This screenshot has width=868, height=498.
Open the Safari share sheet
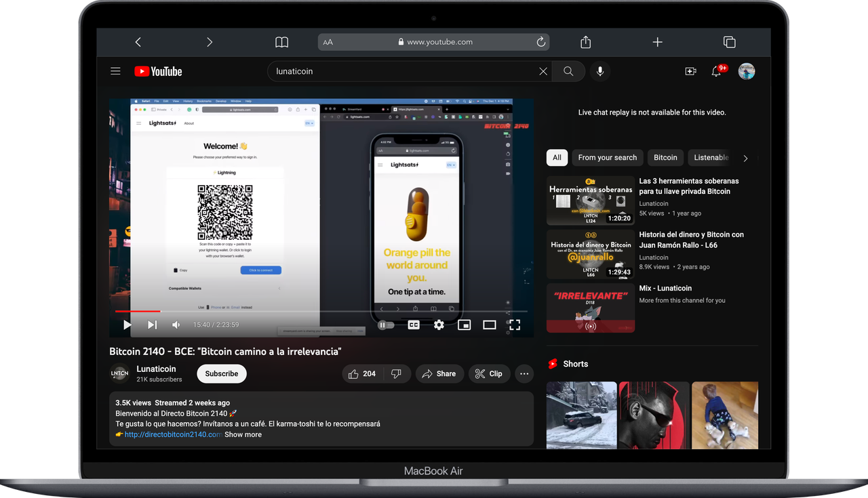(586, 42)
